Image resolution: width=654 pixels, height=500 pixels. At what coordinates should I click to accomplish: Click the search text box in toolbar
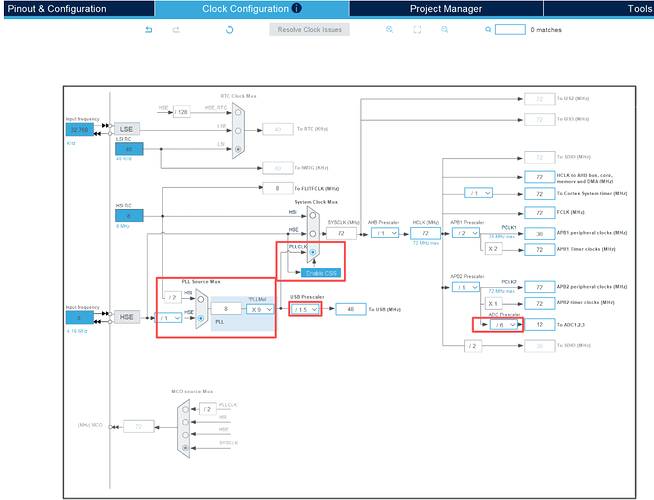pyautogui.click(x=510, y=30)
